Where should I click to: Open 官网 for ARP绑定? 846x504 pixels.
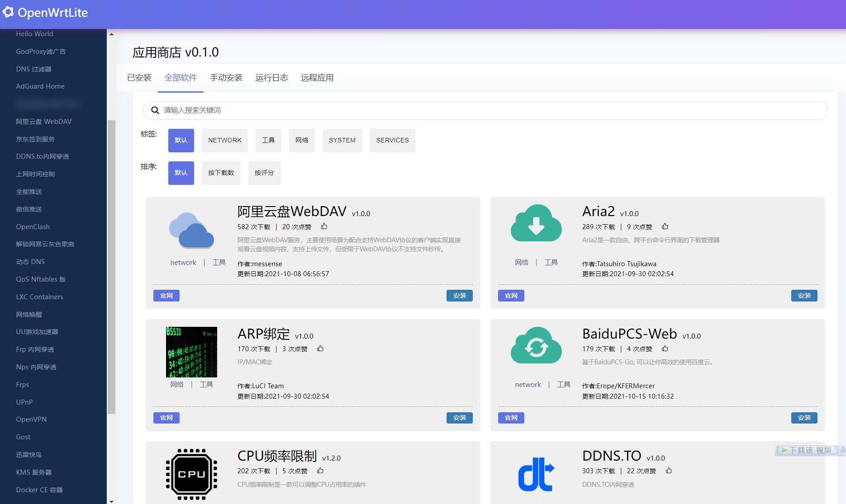[166, 418]
